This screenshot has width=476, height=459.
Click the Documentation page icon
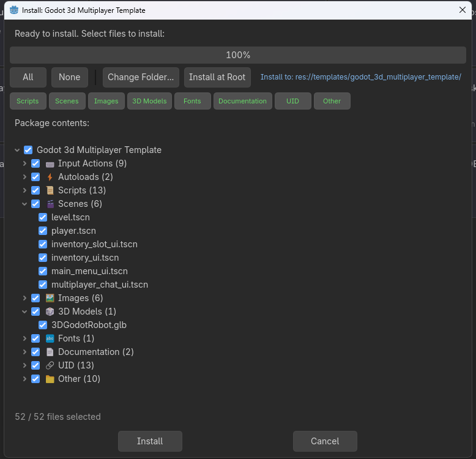pyautogui.click(x=50, y=352)
